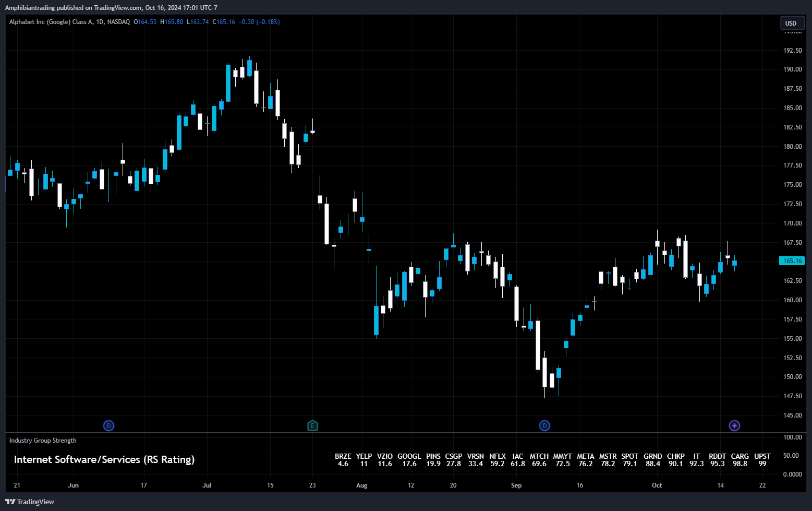Click the low value L163.74
The height and width of the screenshot is (511, 812).
tap(198, 22)
